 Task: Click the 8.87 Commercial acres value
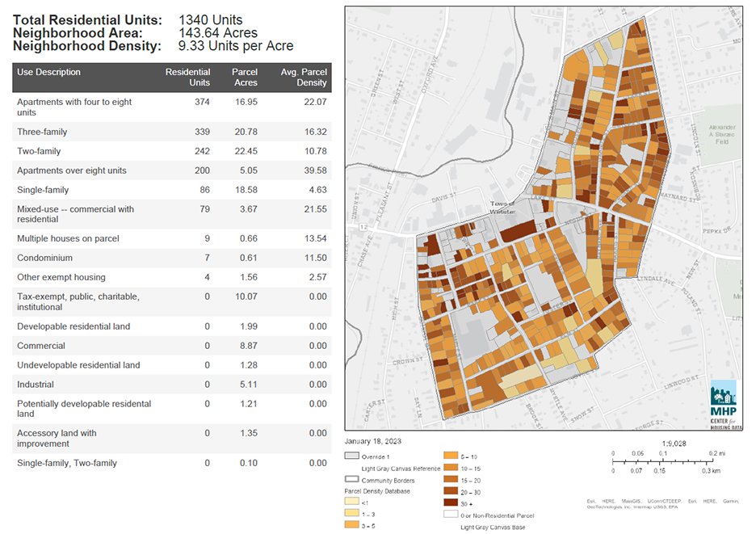pyautogui.click(x=249, y=346)
